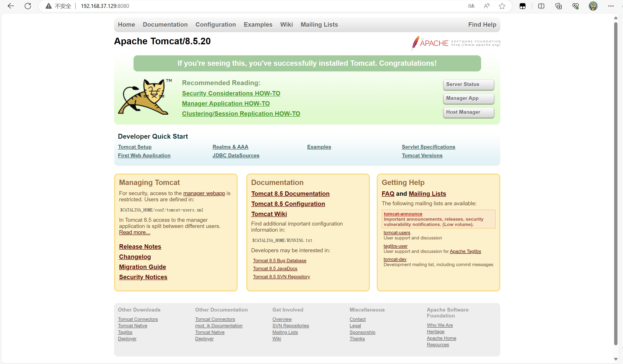Click the vertical scrollbar down arrow
The width and height of the screenshot is (623, 364).
[615, 359]
